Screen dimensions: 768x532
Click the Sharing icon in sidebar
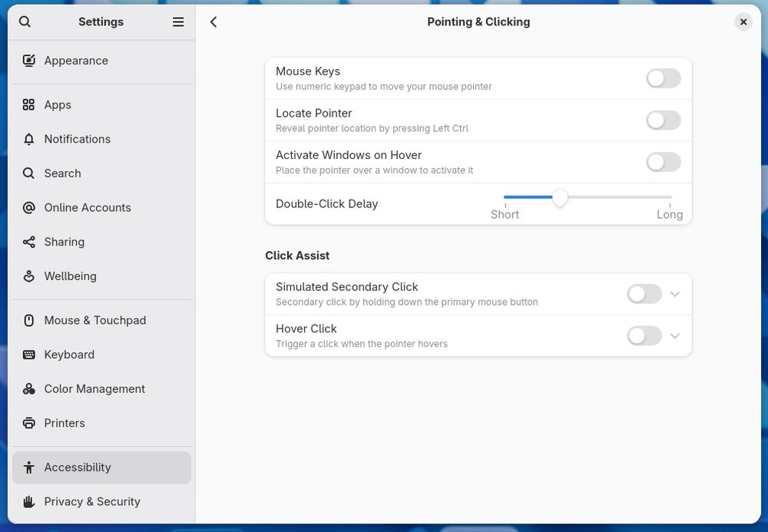tap(29, 242)
